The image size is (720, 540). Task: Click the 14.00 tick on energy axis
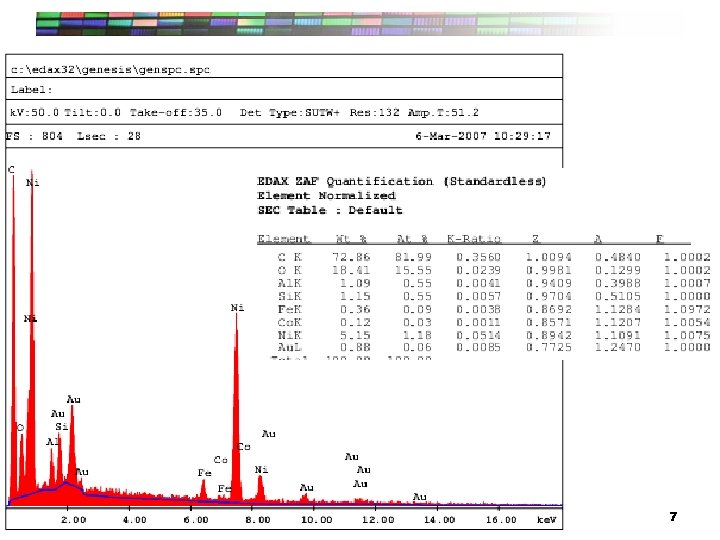coord(439,520)
